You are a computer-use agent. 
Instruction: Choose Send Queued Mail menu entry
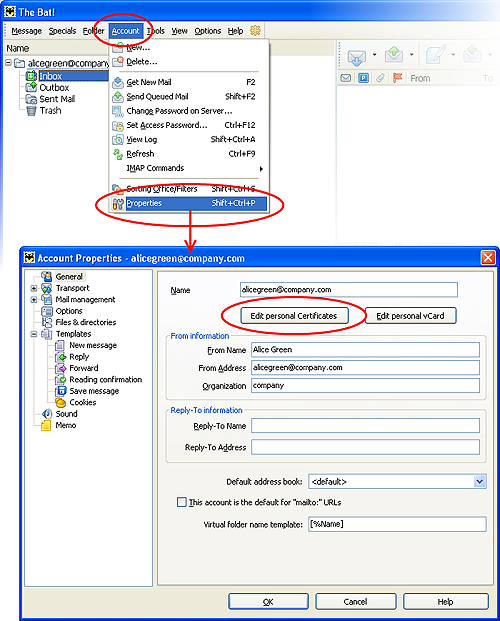click(189, 97)
